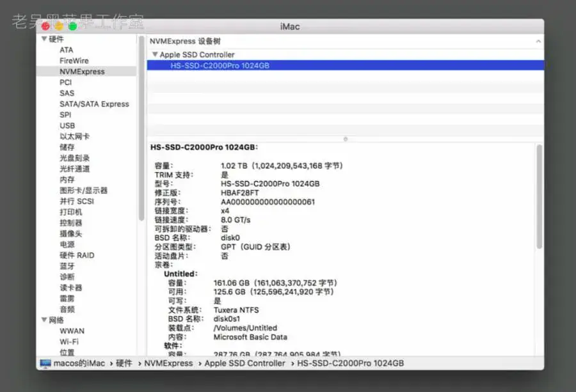Select WWAN in the sidebar
576x392 pixels.
72,331
